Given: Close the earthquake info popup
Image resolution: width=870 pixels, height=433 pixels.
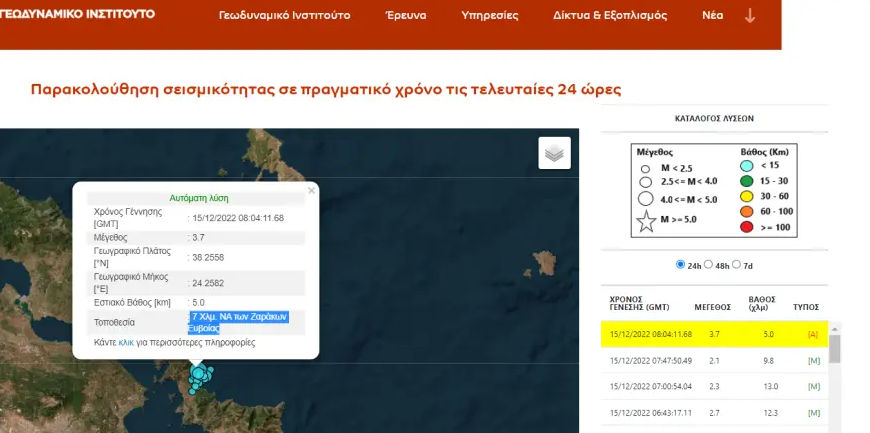Looking at the screenshot, I should pos(311,190).
